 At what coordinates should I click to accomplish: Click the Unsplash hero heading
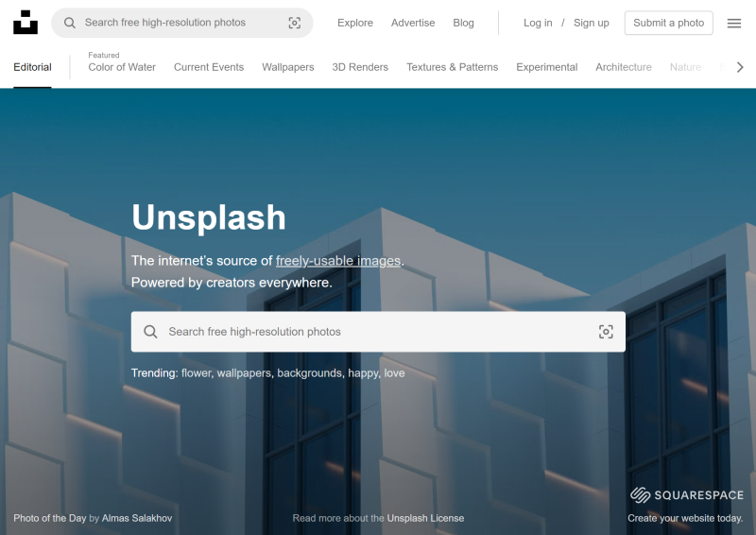[209, 217]
